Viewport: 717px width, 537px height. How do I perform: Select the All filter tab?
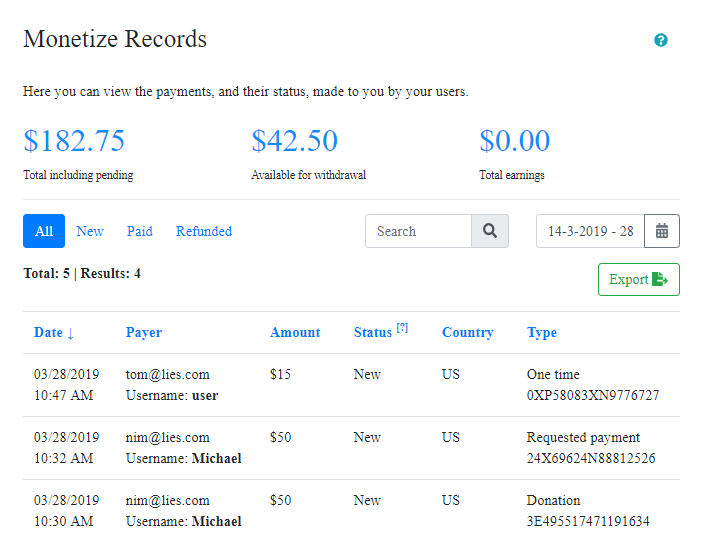pos(44,231)
